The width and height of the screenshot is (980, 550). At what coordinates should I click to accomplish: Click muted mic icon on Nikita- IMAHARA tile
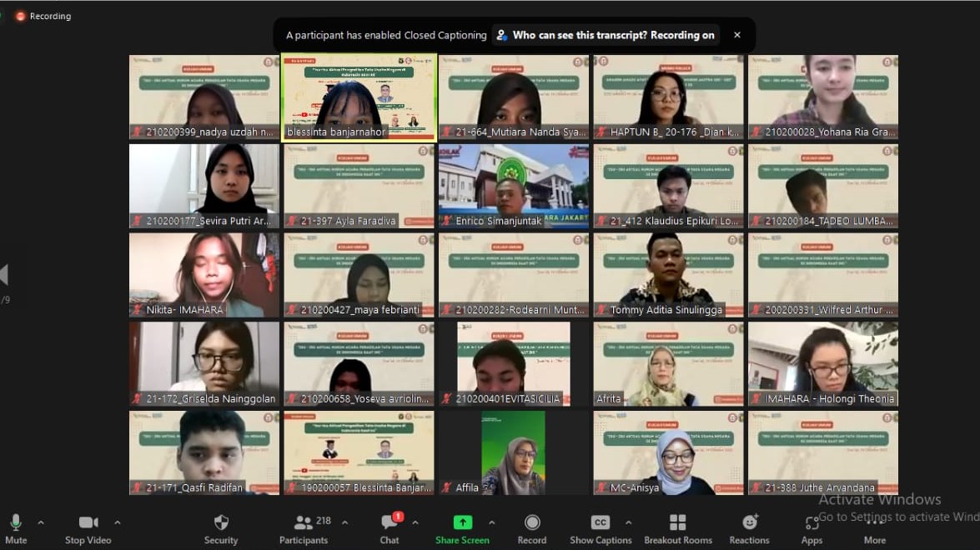[137, 310]
